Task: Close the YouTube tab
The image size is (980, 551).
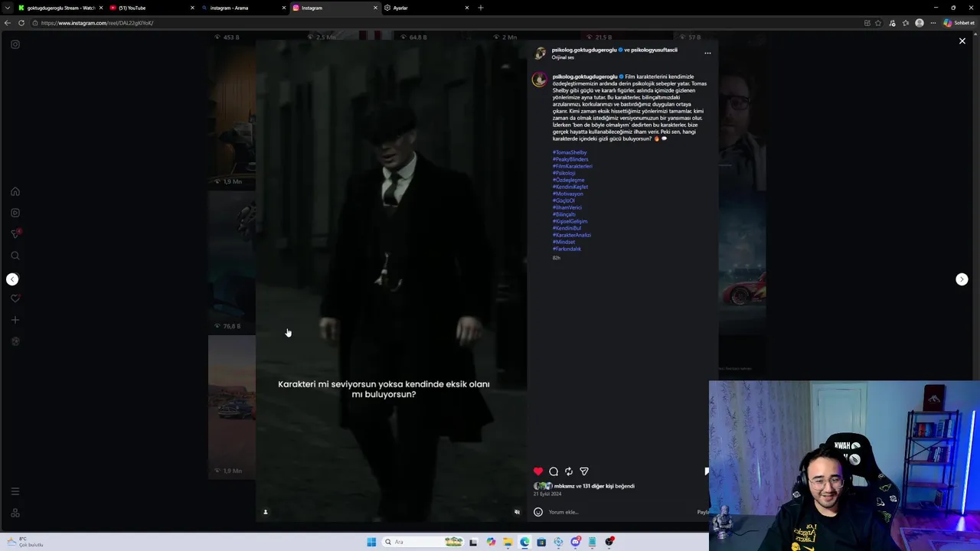Action: coord(192,8)
